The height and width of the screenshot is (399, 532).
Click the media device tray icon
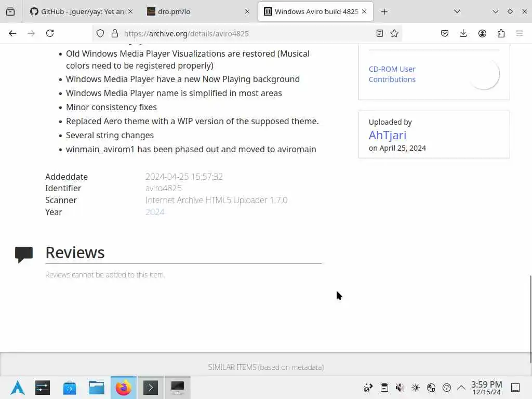[x=368, y=388]
